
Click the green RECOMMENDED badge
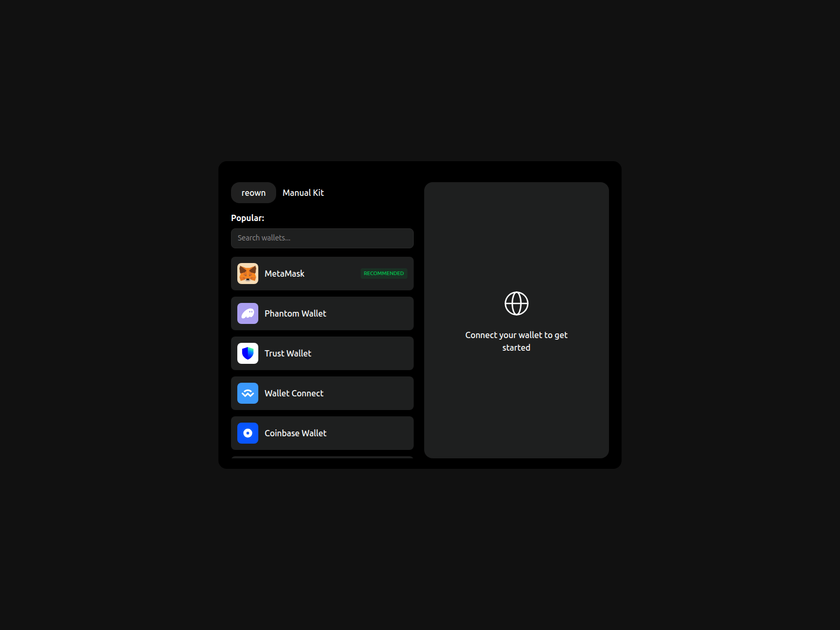click(384, 273)
